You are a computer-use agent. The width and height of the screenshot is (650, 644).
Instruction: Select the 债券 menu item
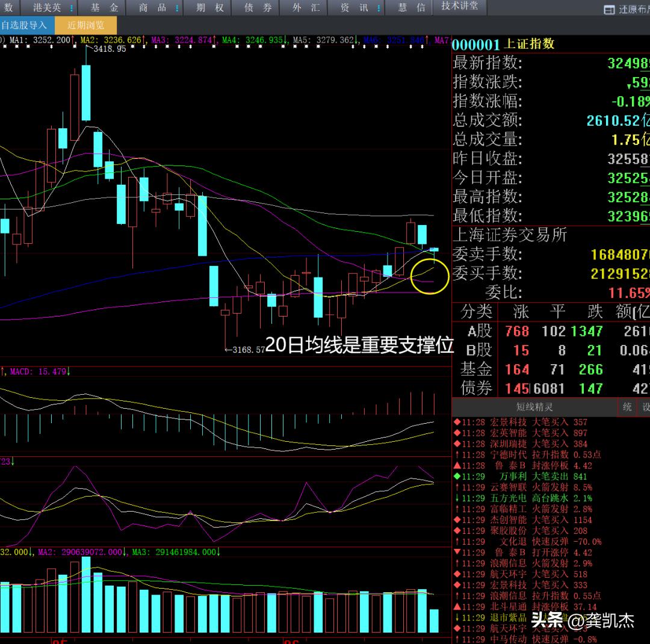coord(259,8)
